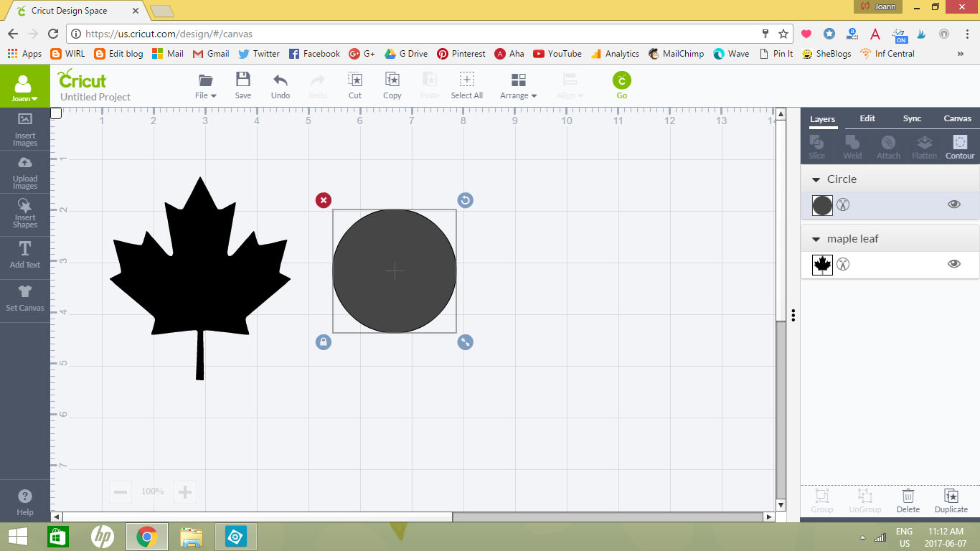Viewport: 980px width, 551px height.
Task: Toggle visibility of the Circle layer
Action: [954, 204]
